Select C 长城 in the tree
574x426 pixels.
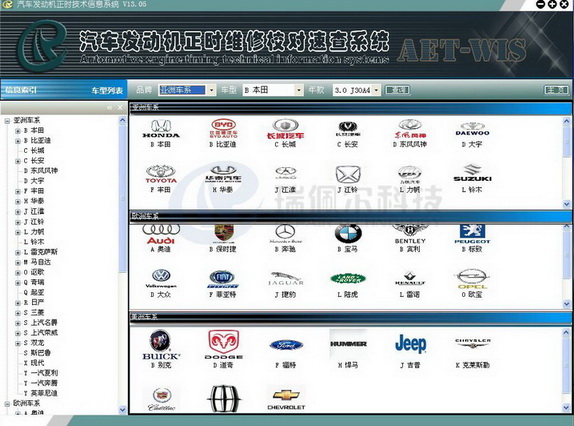(34, 151)
